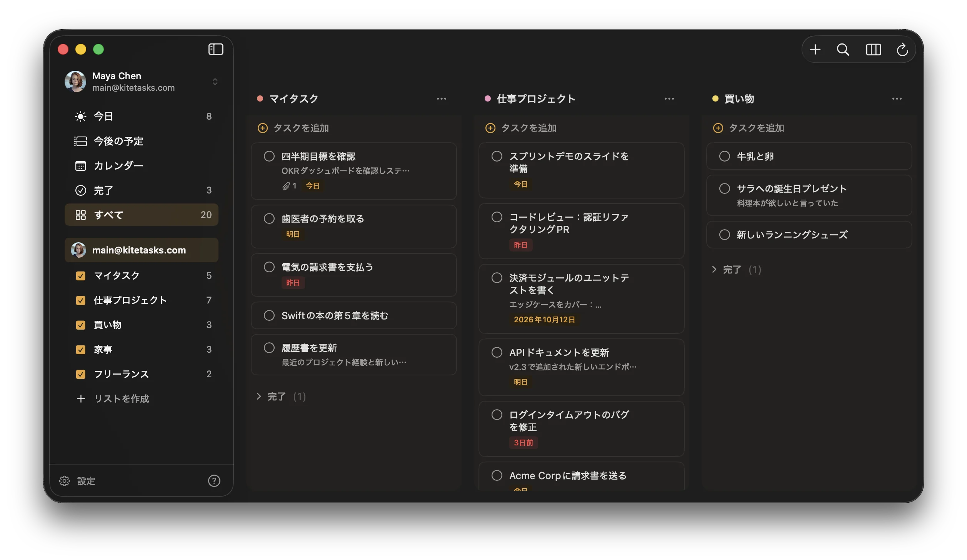Toggle マイタスク list checkbox in sidebar

point(80,275)
